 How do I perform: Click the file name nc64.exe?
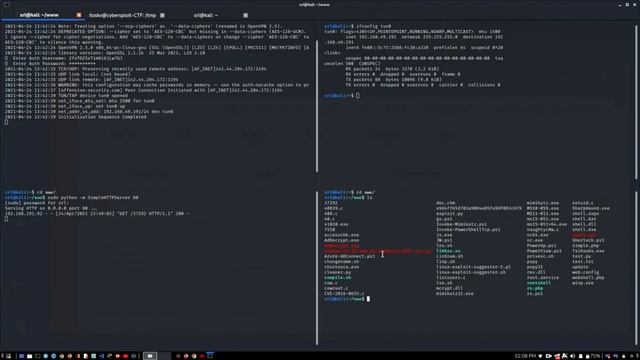click(538, 235)
